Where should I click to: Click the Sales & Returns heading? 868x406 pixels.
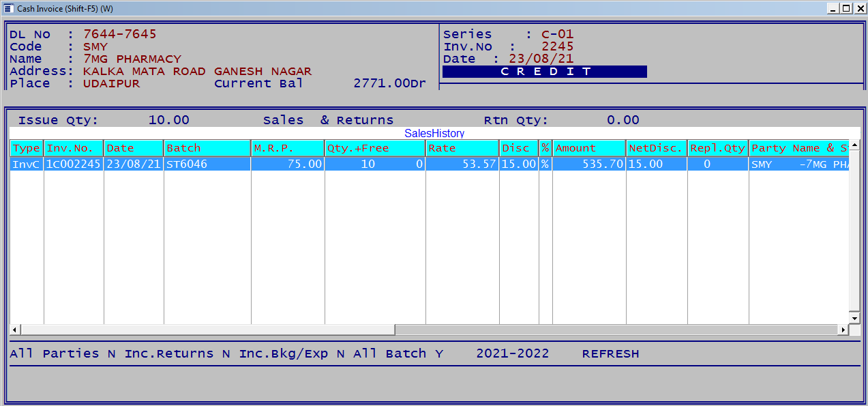point(329,120)
